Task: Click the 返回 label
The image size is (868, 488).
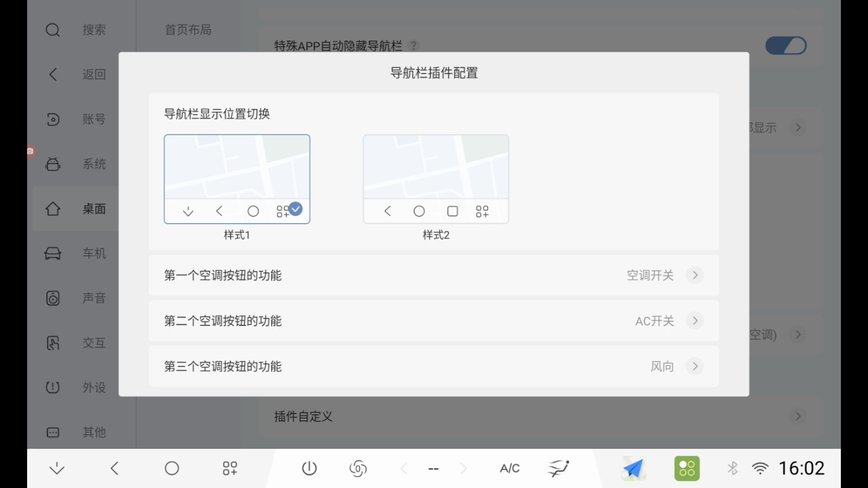Action: [x=94, y=74]
